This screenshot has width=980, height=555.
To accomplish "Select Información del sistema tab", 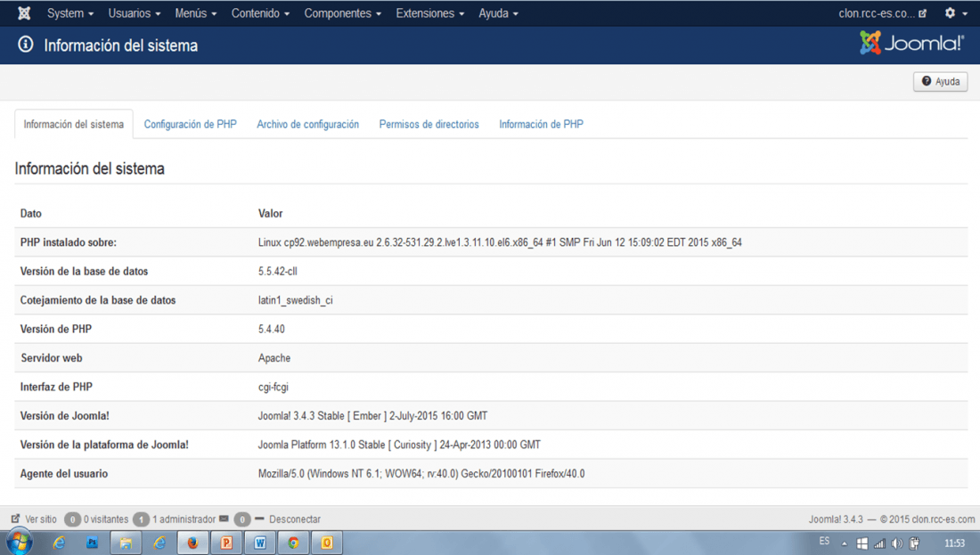I will (74, 124).
